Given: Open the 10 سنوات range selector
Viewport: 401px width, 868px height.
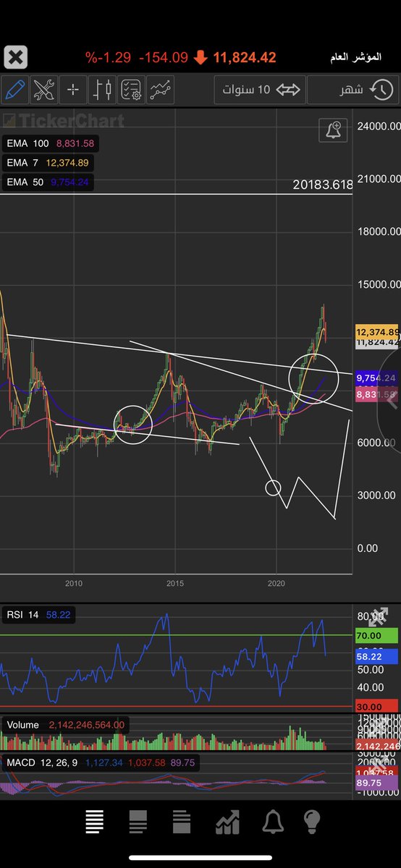Looking at the screenshot, I should (259, 90).
